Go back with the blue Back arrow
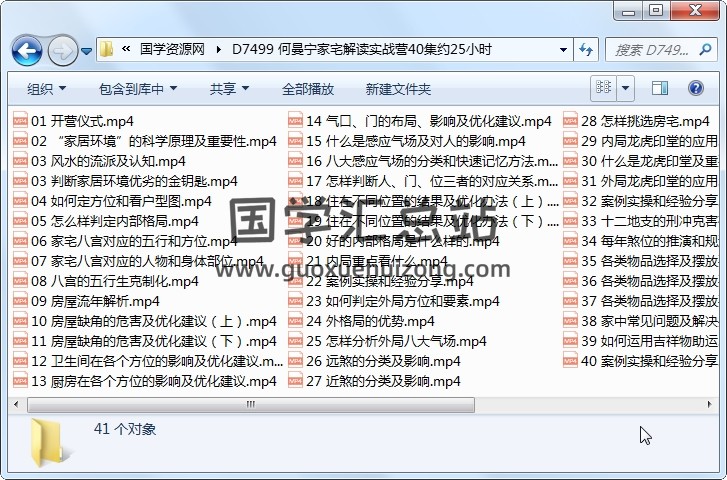 pyautogui.click(x=27, y=50)
